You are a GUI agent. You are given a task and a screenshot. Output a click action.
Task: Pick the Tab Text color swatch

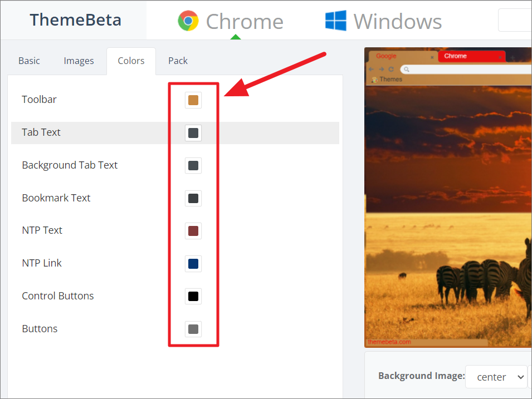(x=193, y=133)
